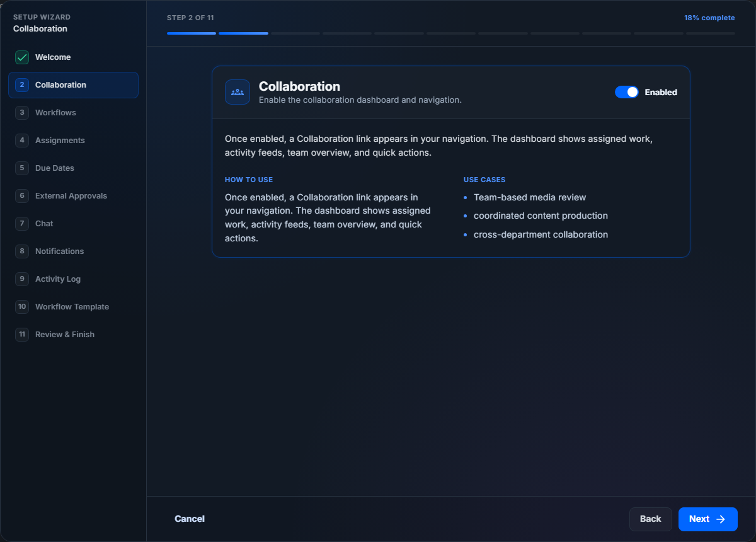Go to the Welcome step
Viewport: 756px width, 542px height.
coord(73,57)
